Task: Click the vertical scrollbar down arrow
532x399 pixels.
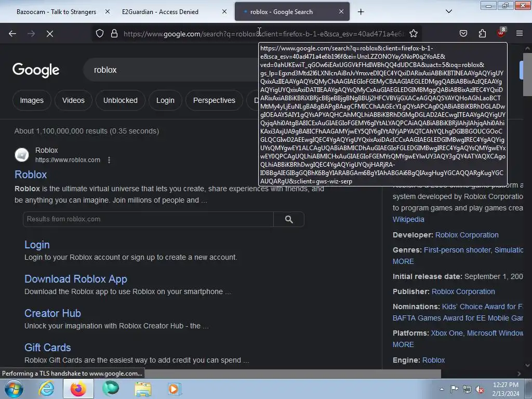Action: 527,366
